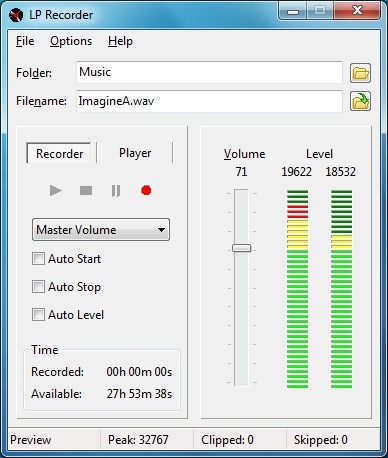Screen dimensions: 388x458
Task: Click the Folder text field containing Music
Action: tap(209, 72)
